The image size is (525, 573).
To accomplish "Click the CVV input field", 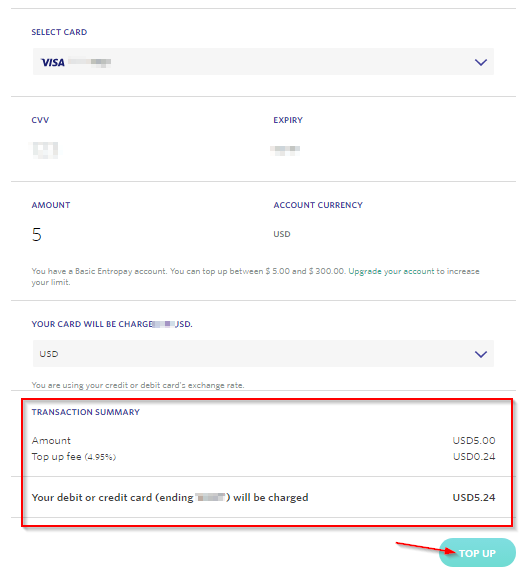I will 45,150.
